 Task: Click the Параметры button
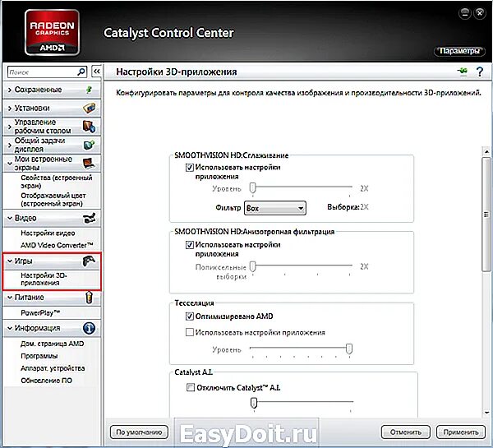point(459,51)
